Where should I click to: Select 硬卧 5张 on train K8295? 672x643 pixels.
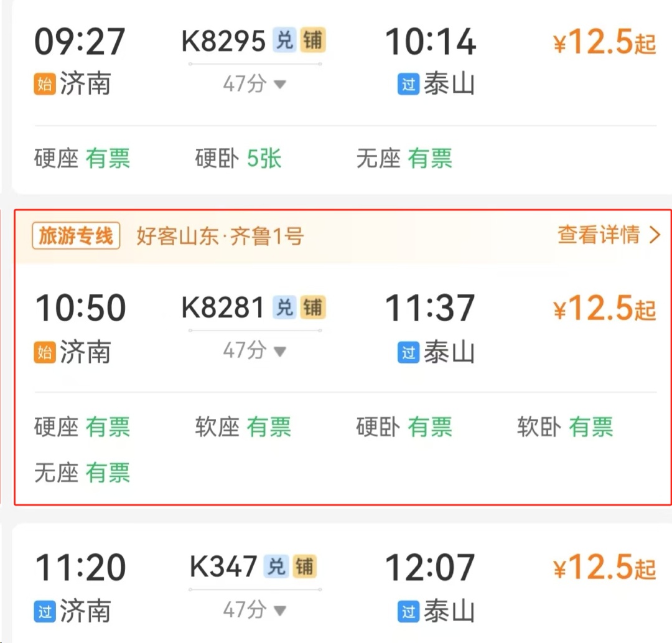238,159
